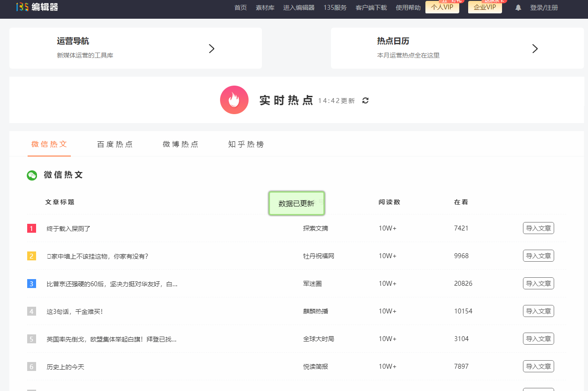Import article from 军迷圈 row
588x391 pixels.
539,284
